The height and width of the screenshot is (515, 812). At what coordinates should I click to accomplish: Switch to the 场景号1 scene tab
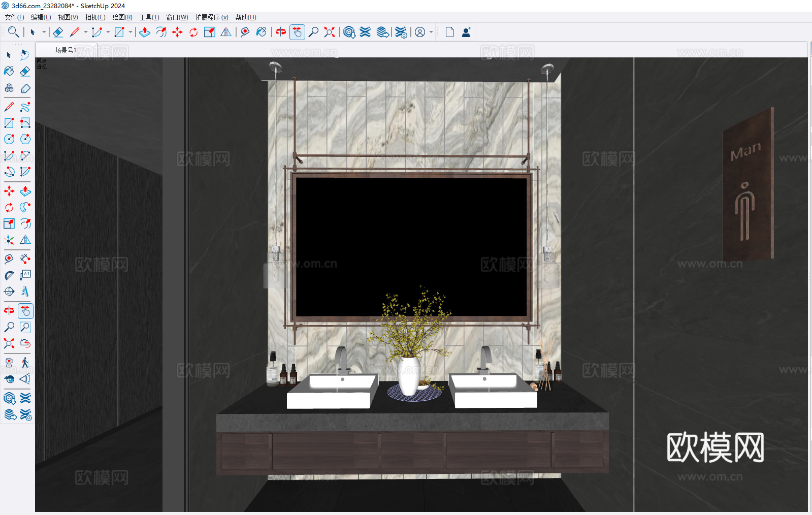pos(66,50)
